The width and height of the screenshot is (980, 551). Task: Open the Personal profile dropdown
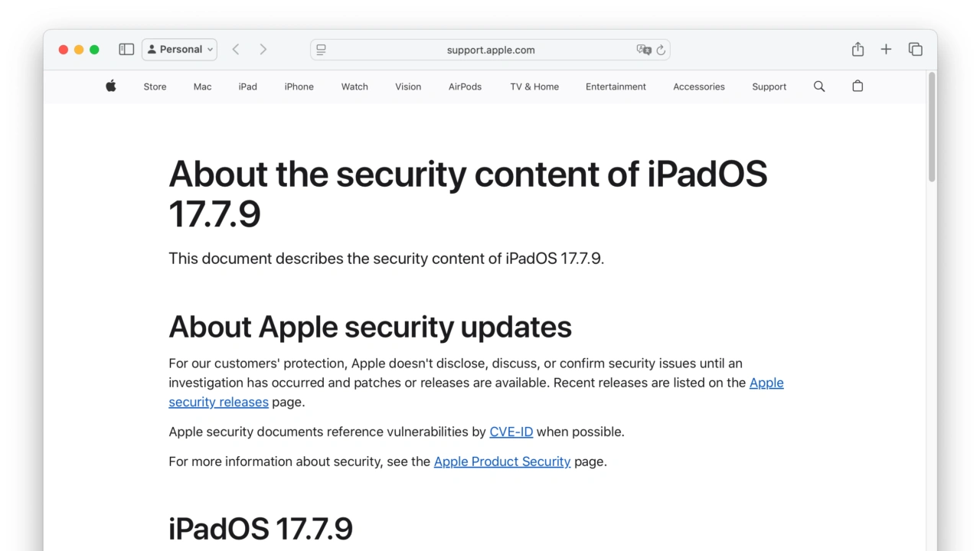tap(179, 50)
